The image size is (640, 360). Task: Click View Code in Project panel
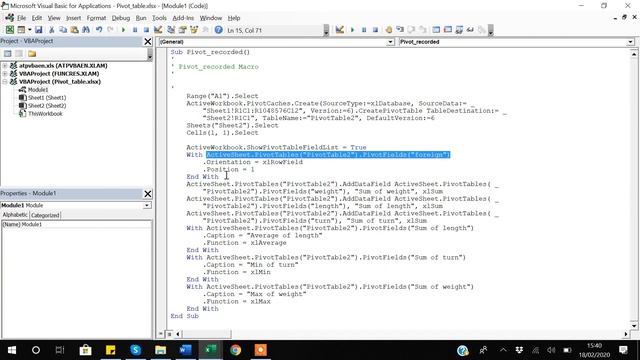point(7,53)
